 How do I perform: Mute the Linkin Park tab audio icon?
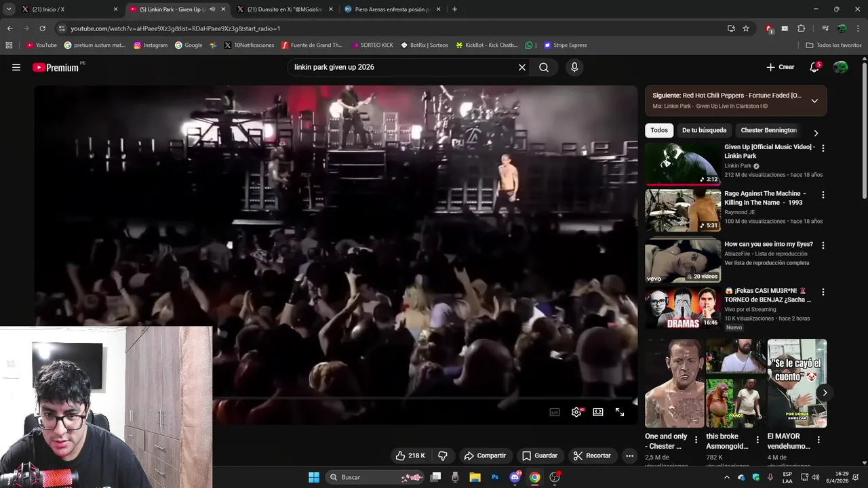tap(212, 9)
